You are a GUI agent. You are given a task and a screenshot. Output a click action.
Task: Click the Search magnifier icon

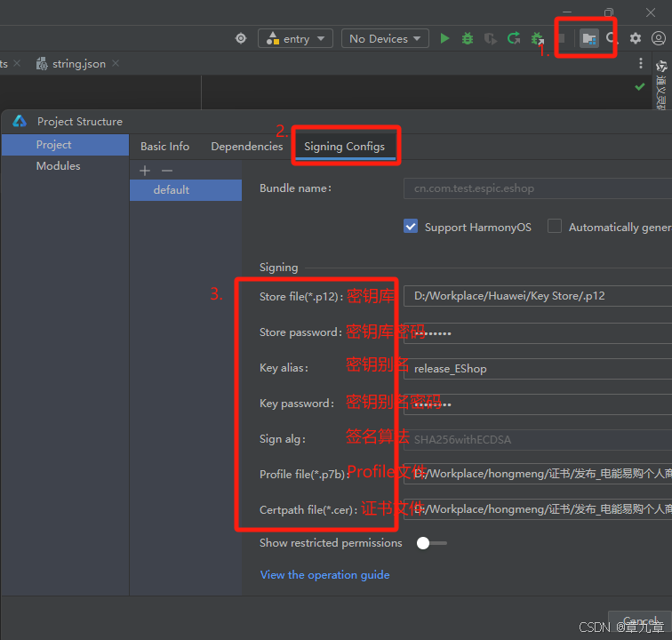(612, 38)
